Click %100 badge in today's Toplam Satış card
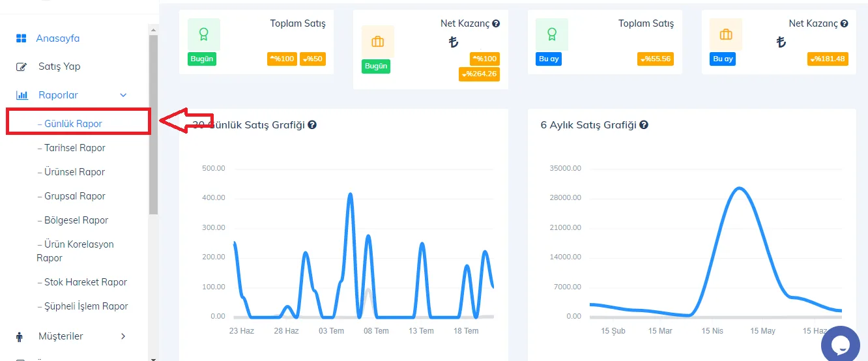 [282, 59]
